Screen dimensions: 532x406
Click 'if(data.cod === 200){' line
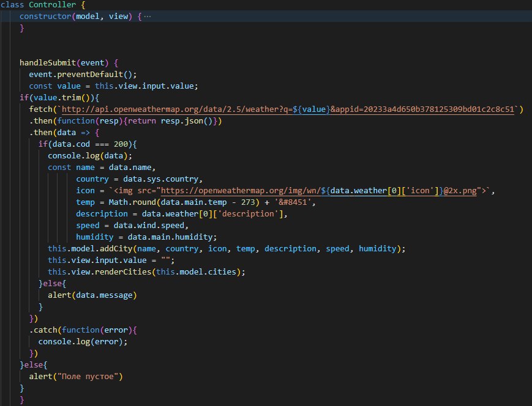88,144
